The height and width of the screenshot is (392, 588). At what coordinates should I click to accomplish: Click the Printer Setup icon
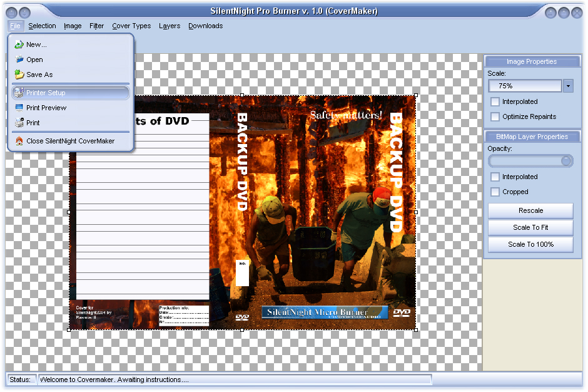[x=19, y=93]
